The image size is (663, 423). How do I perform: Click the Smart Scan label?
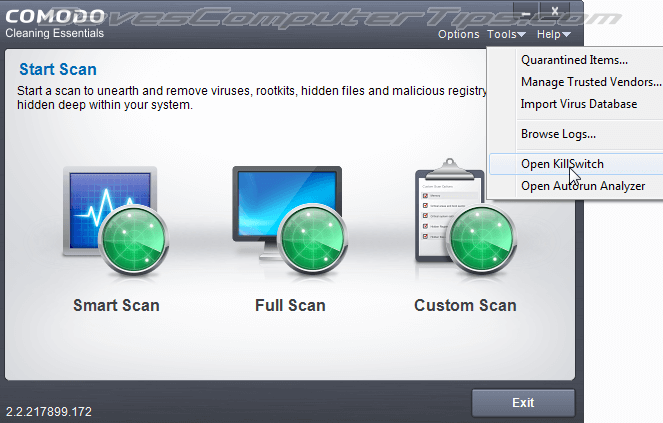click(x=116, y=305)
